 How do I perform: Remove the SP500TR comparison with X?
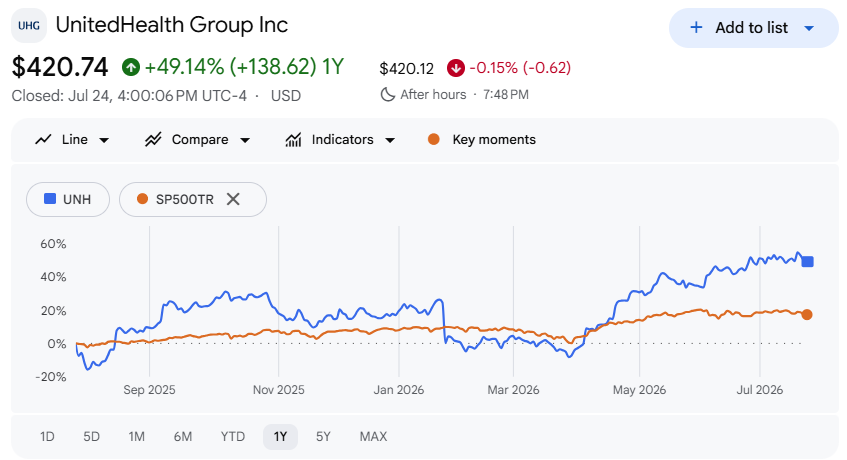point(233,199)
